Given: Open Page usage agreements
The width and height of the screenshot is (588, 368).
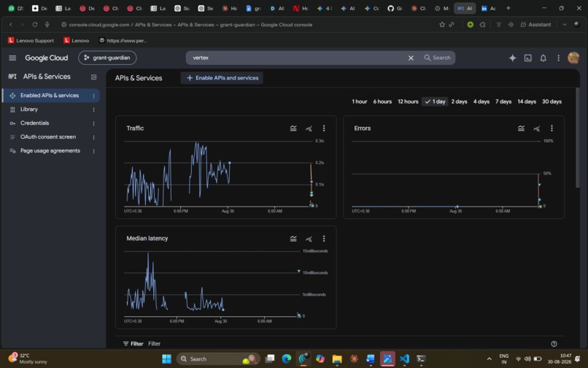Looking at the screenshot, I should 51,151.
